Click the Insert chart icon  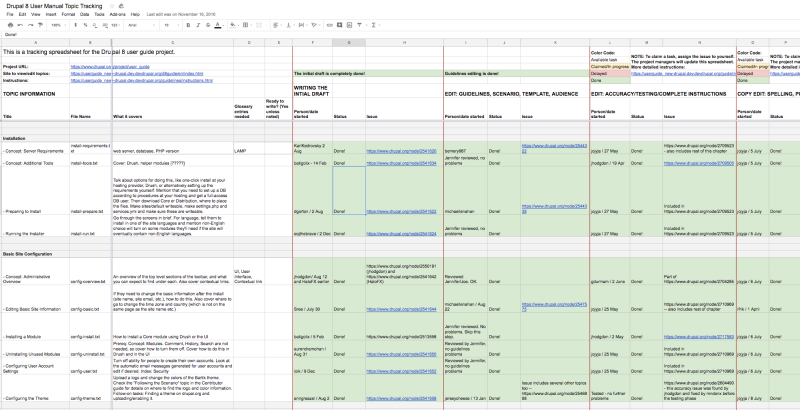(349, 25)
